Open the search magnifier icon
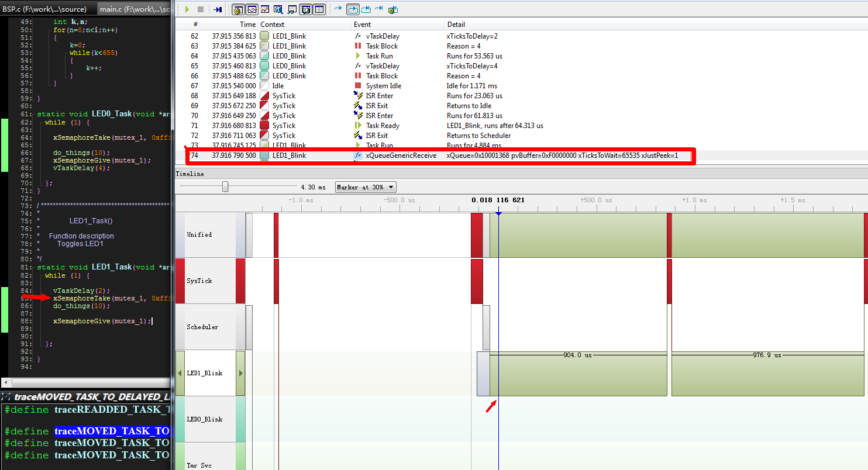Viewport: 868px width, 470px height. click(278, 9)
